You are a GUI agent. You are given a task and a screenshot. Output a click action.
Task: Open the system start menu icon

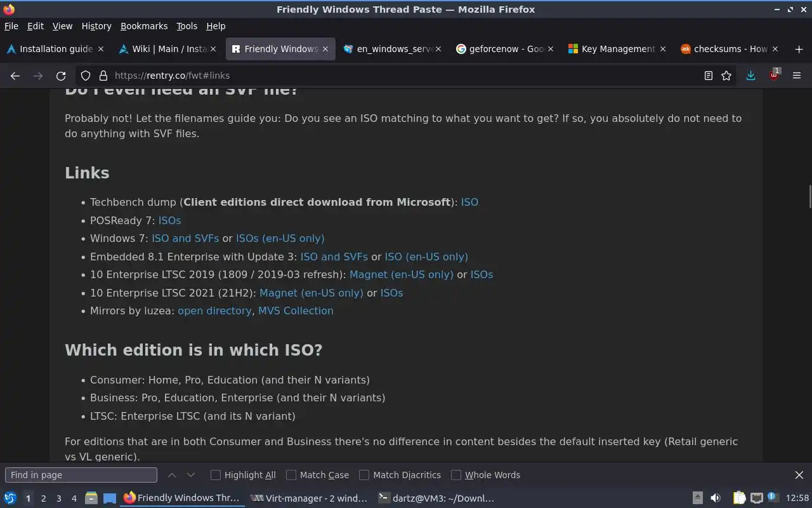(x=10, y=498)
